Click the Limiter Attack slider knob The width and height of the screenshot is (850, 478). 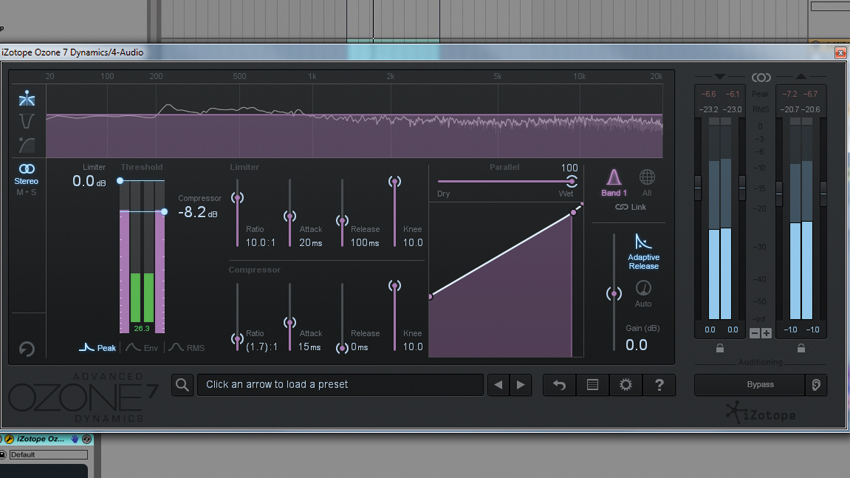290,216
